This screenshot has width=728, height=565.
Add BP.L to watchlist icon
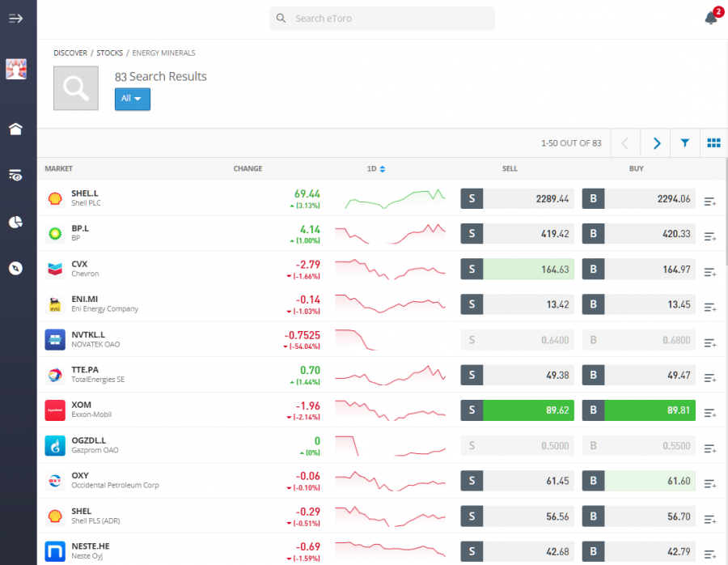click(x=710, y=236)
